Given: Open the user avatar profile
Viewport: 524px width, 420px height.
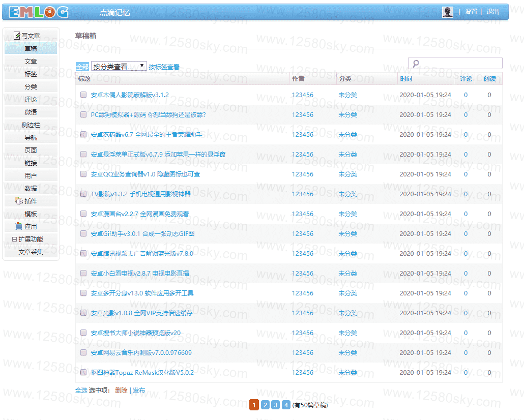Looking at the screenshot, I should [x=448, y=12].
